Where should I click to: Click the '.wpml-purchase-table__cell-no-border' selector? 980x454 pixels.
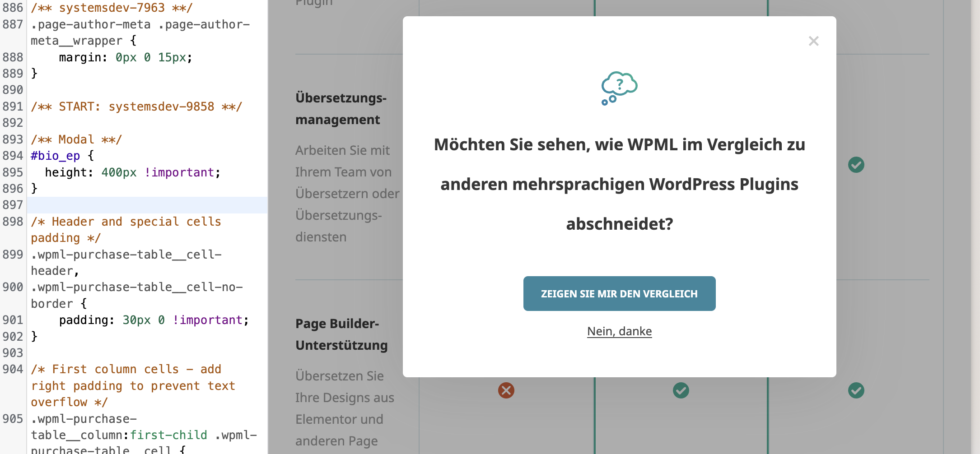point(137,295)
